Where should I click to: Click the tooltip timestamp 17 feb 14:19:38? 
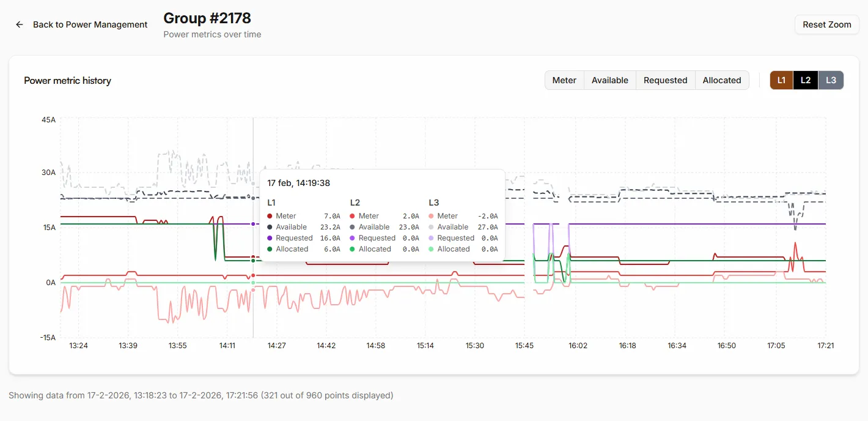click(298, 182)
